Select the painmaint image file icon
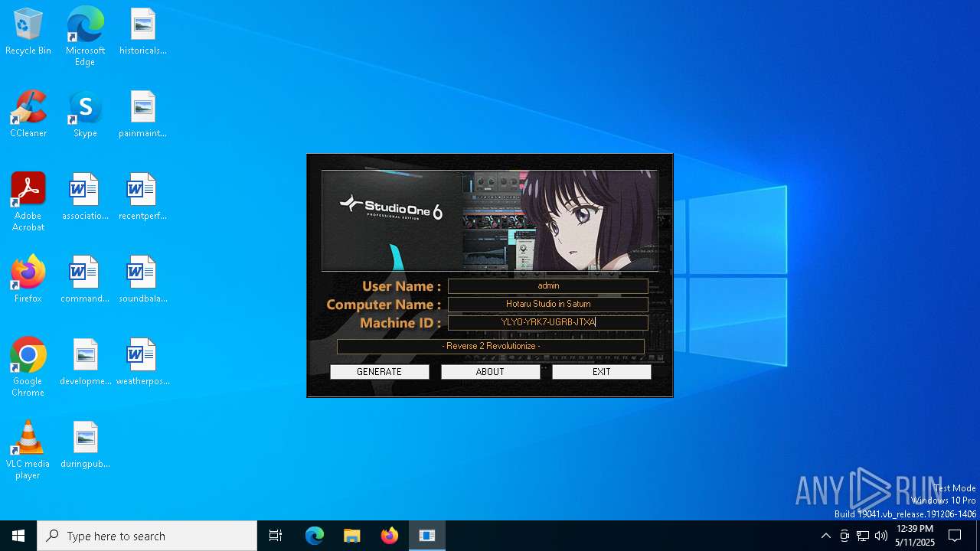The height and width of the screenshot is (551, 980). (142, 115)
